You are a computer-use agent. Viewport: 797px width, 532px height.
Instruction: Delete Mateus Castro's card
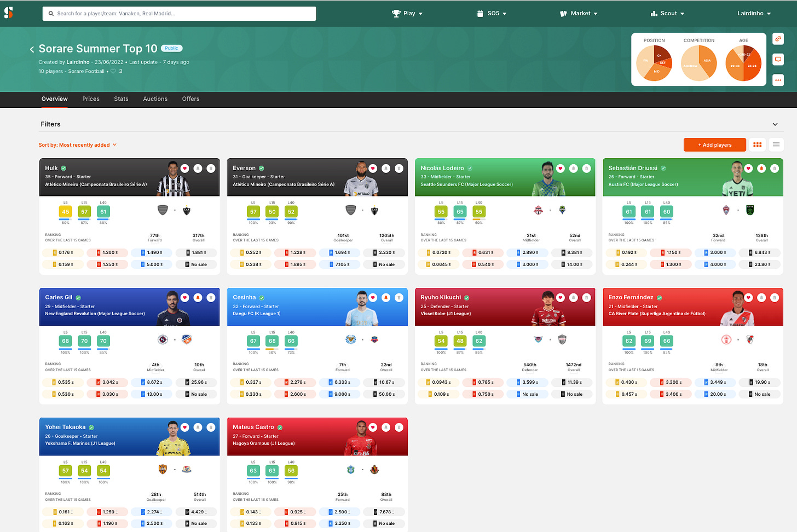399,427
